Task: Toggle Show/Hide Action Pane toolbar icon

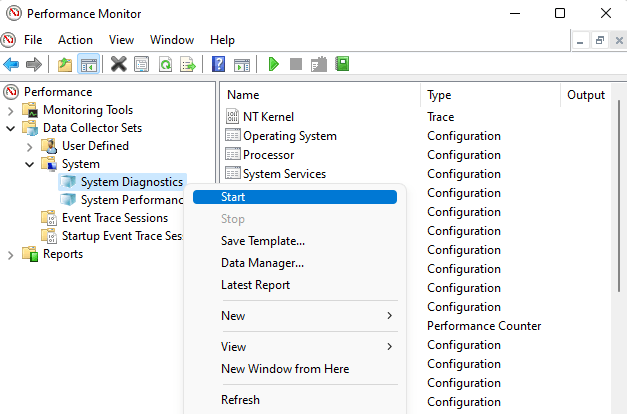Action: (242, 64)
